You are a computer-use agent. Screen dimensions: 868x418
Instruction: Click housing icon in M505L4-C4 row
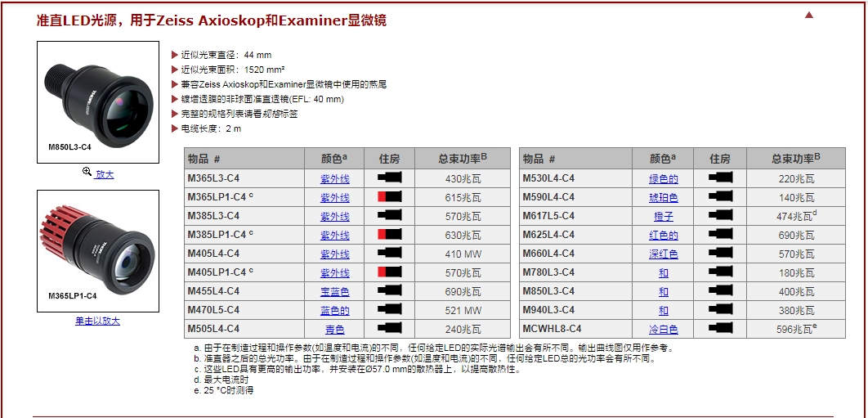[x=390, y=328]
